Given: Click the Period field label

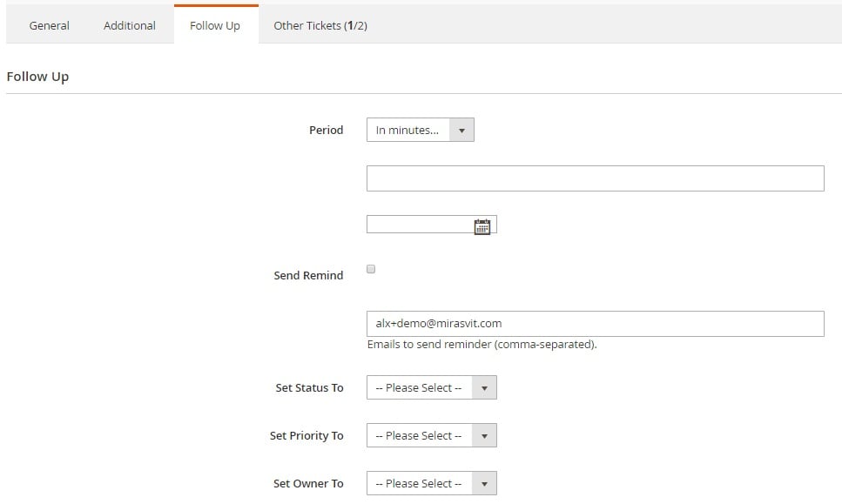Looking at the screenshot, I should click(326, 130).
